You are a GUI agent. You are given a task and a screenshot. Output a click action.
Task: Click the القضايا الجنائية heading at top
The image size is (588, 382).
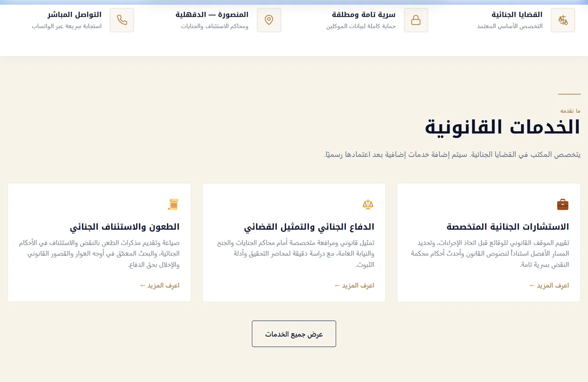tap(517, 15)
